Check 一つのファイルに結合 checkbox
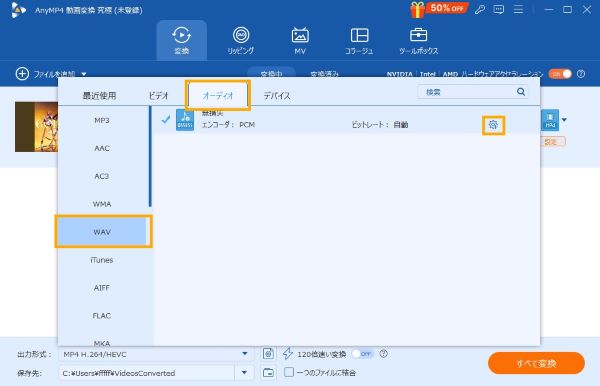 click(x=289, y=372)
